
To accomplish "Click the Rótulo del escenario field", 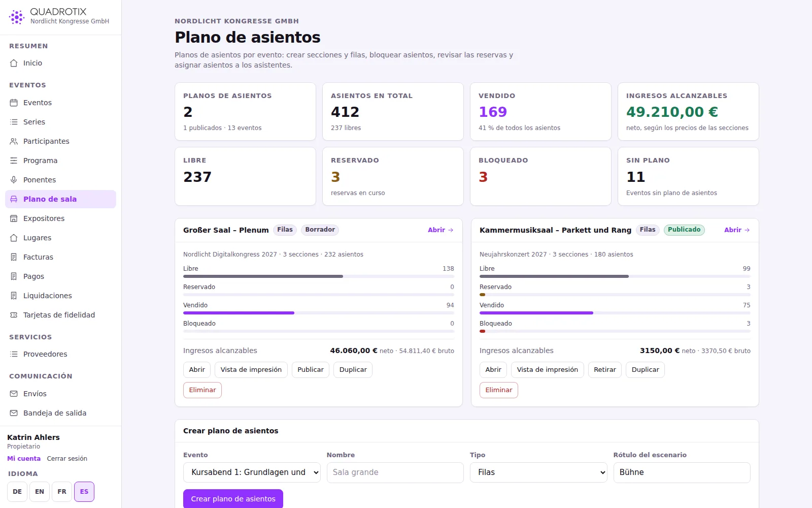I will pos(682,472).
